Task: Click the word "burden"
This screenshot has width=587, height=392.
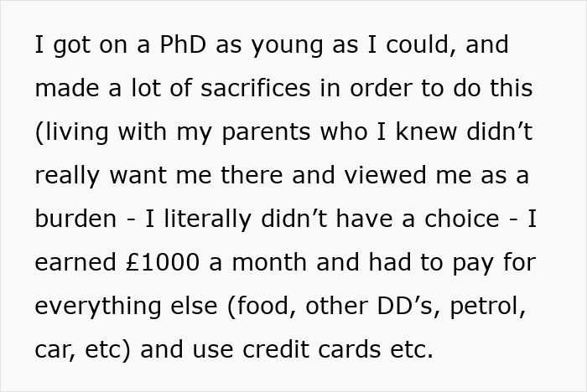Action: (75, 219)
